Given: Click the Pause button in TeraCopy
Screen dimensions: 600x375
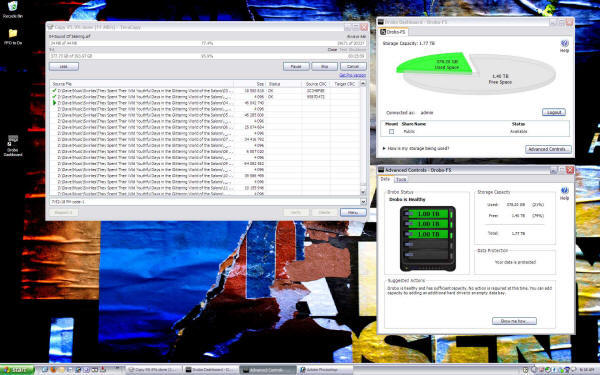Looking at the screenshot, I should (296, 66).
